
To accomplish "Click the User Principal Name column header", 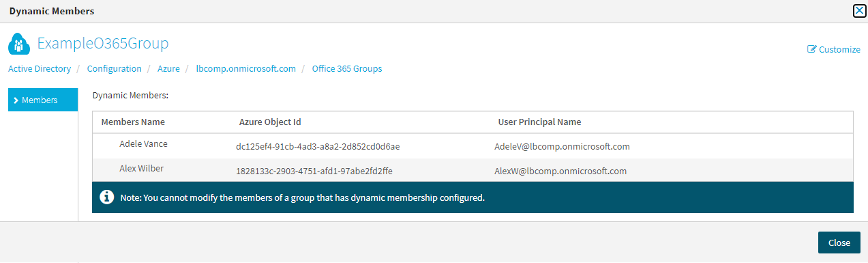I will coord(539,122).
